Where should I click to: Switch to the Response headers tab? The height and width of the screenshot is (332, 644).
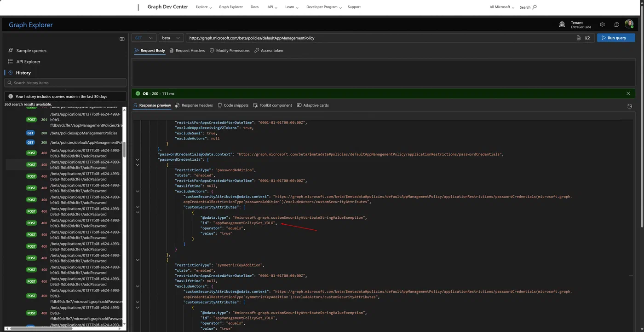coord(194,105)
